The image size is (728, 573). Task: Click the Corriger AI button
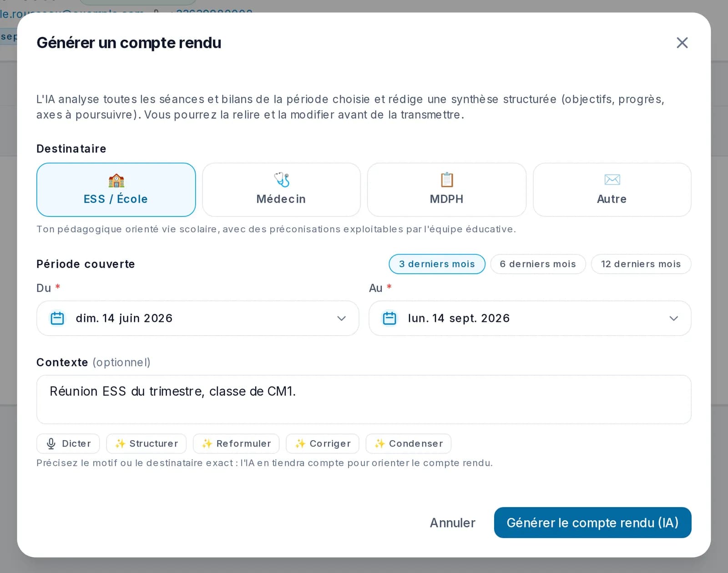coord(323,444)
